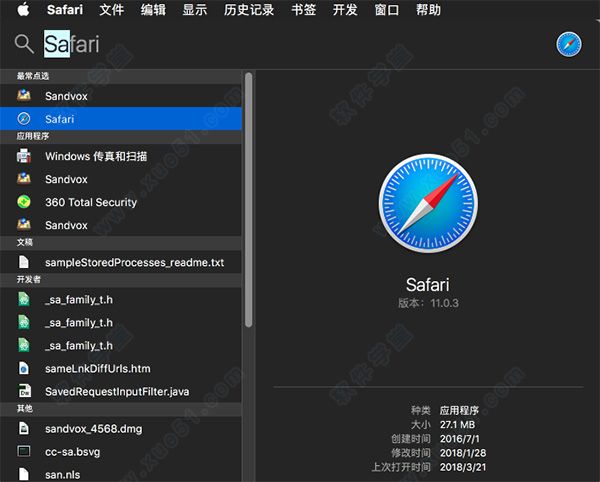Image resolution: width=600 pixels, height=482 pixels.
Task: Click the 开发者 section header
Action: (121, 279)
